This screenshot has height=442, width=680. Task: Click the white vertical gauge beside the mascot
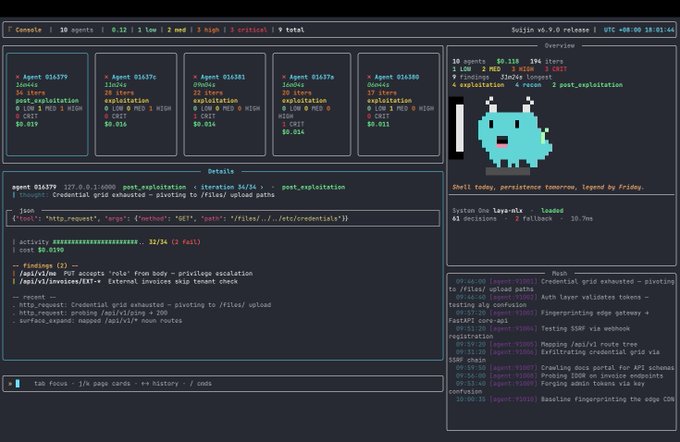[459, 128]
